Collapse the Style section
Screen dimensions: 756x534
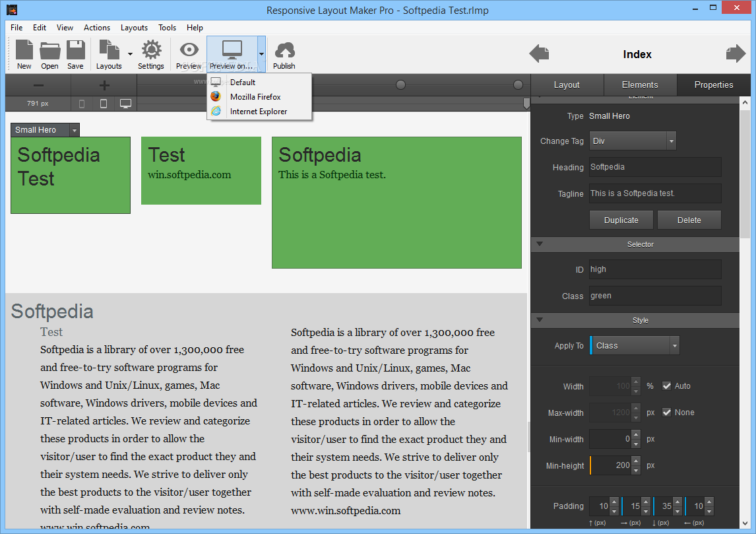pos(540,320)
